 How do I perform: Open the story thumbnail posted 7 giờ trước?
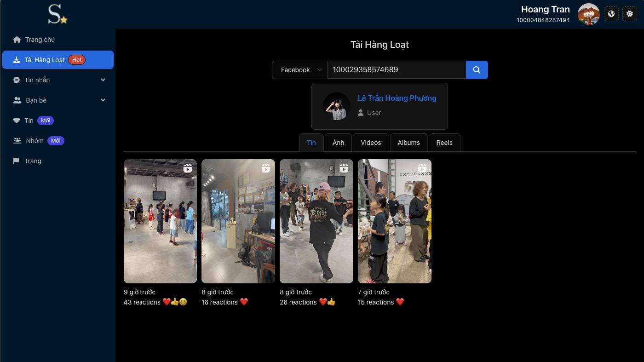(x=395, y=221)
